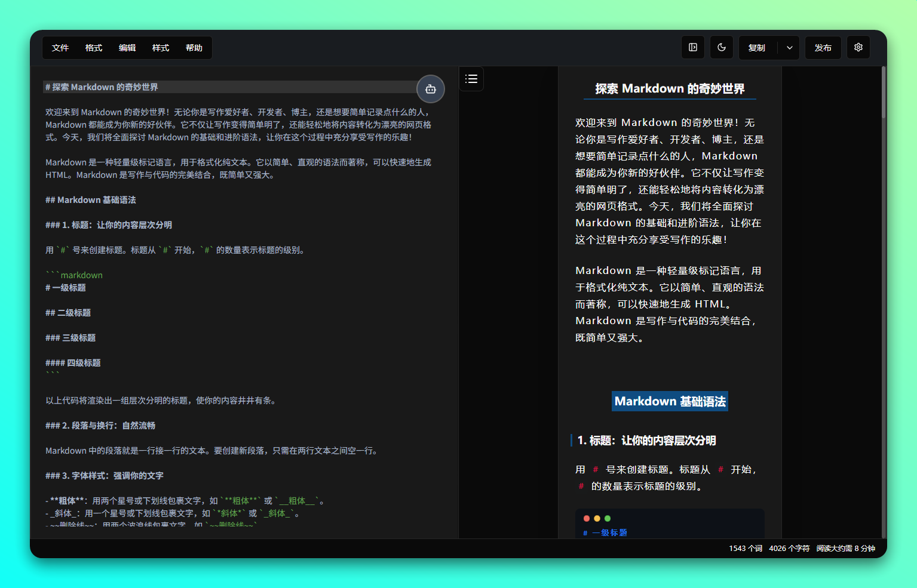The image size is (917, 588).
Task: Click the editor line '## Markdown 基础语法'
Action: coord(91,200)
